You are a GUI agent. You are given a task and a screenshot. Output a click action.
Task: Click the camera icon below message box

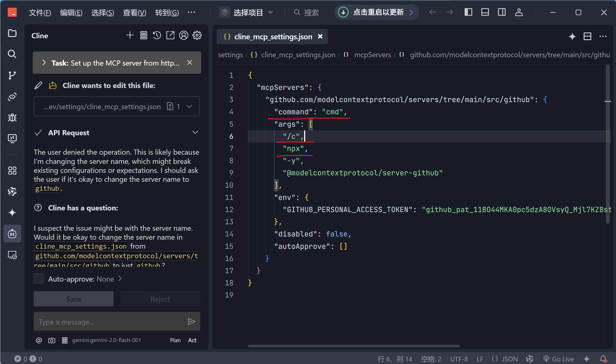tap(52, 340)
